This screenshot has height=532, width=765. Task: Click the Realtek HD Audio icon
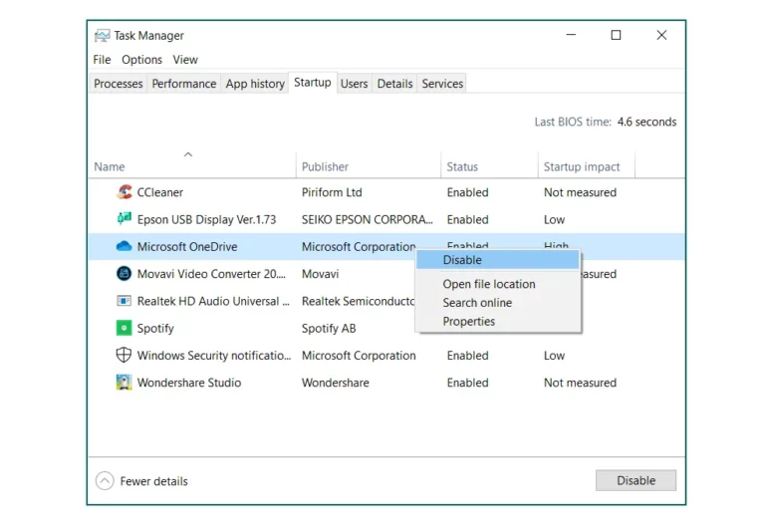[x=124, y=301]
